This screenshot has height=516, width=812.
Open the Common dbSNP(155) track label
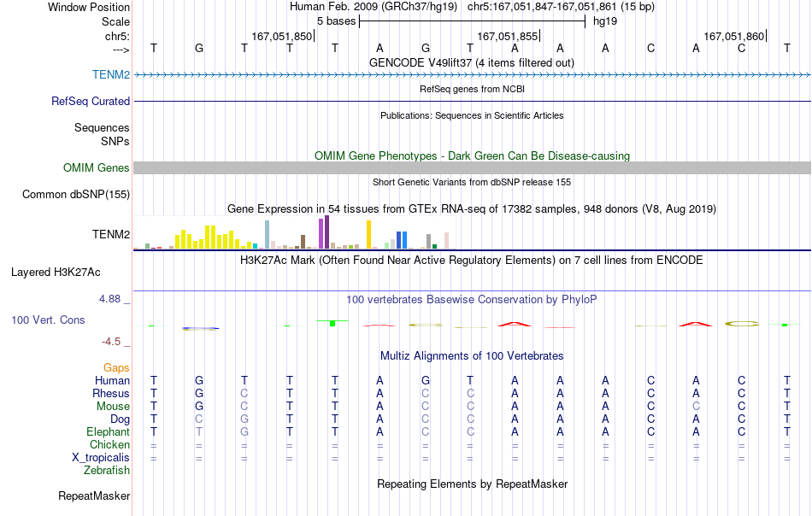(x=75, y=195)
